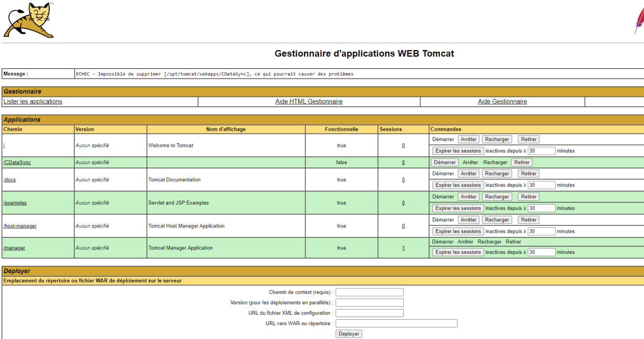View the 1 session of /manager
Viewport: 644px width, 339px height.
point(403,248)
